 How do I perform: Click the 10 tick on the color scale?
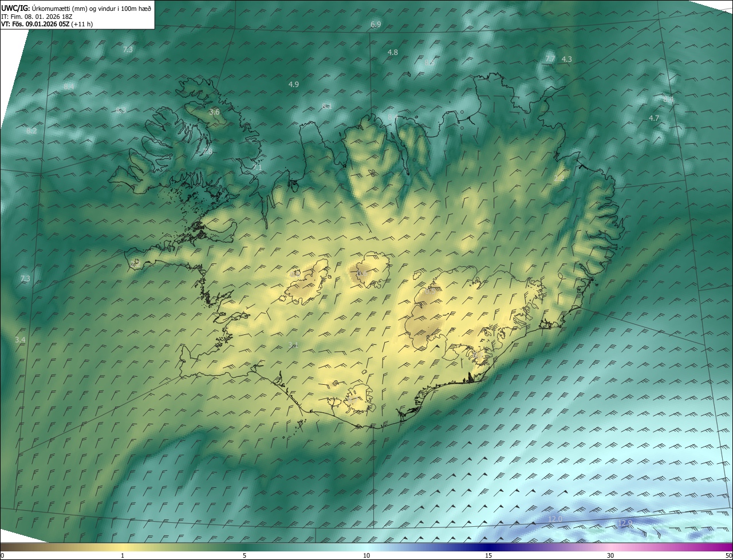[x=366, y=556]
